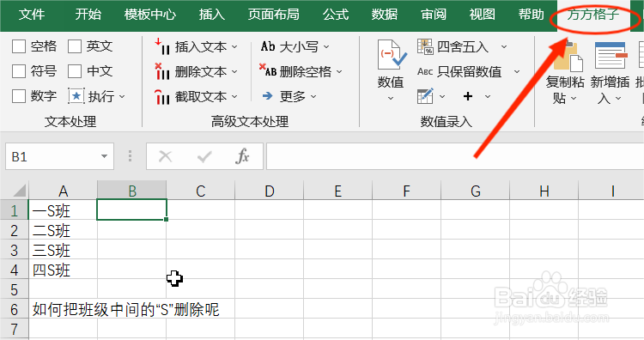The image size is (644, 340).
Task: Open the 开始 tab
Action: (88, 15)
